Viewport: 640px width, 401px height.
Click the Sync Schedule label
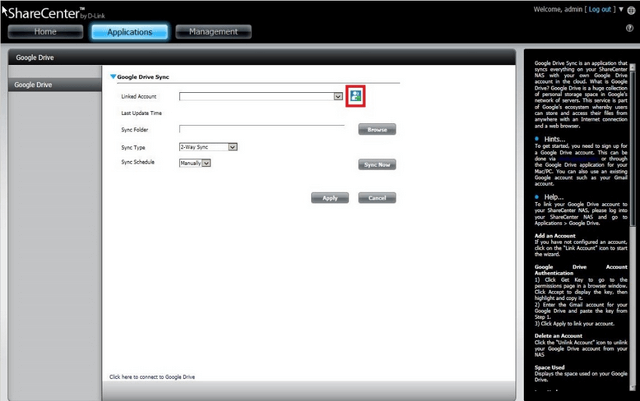138,162
